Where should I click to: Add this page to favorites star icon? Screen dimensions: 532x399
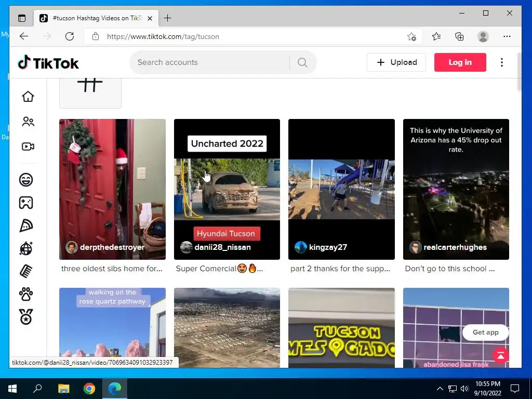tap(411, 36)
